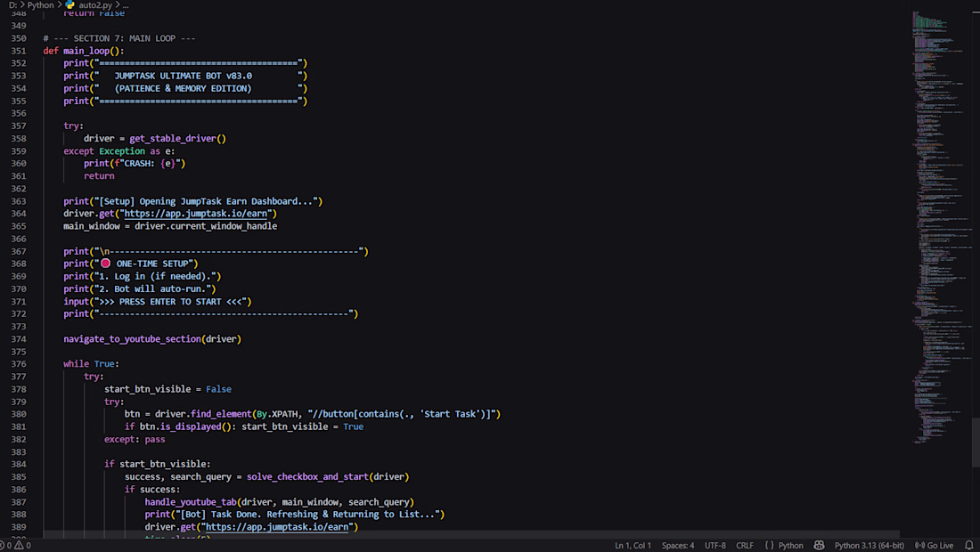Select the 'D:' breadcrumb segment
Screen dimensions: 980x552
coord(12,5)
